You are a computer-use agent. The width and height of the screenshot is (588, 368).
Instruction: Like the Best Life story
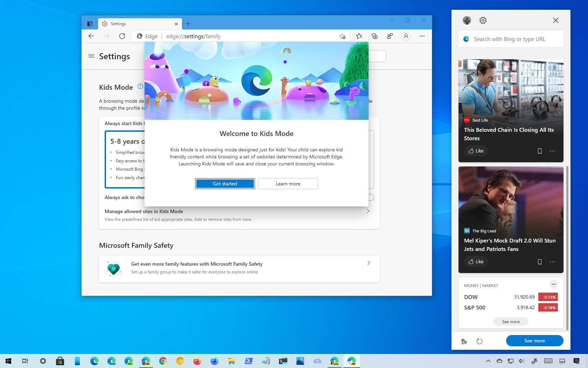coord(476,151)
